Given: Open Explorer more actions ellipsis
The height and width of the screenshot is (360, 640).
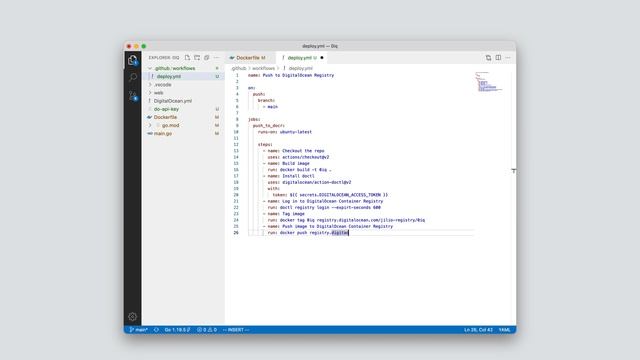Looking at the screenshot, I should tap(216, 58).
